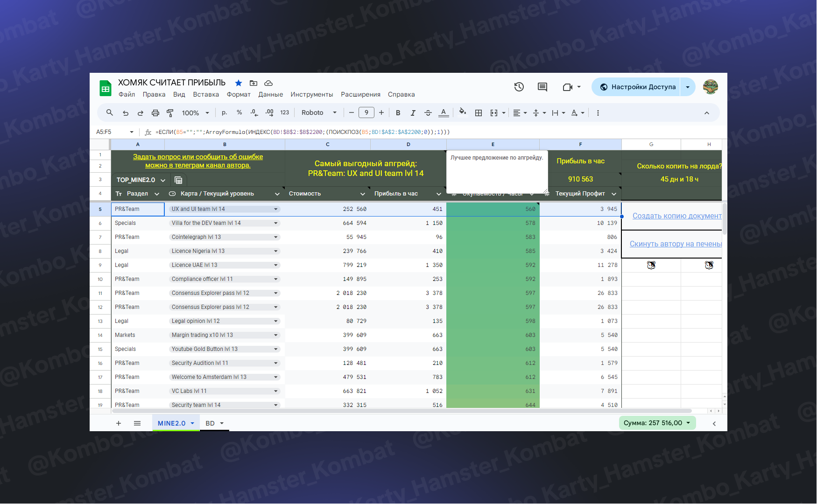
Task: Click the font size input field
Action: pyautogui.click(x=366, y=112)
